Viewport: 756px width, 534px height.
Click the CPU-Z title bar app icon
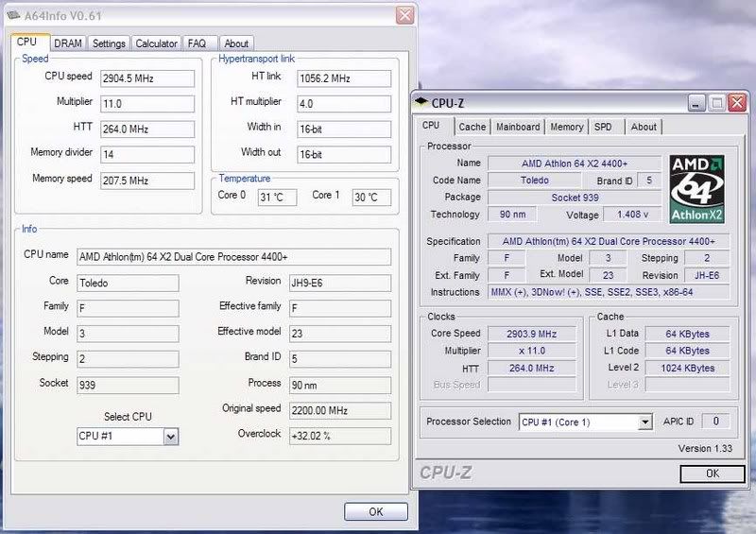pos(421,102)
